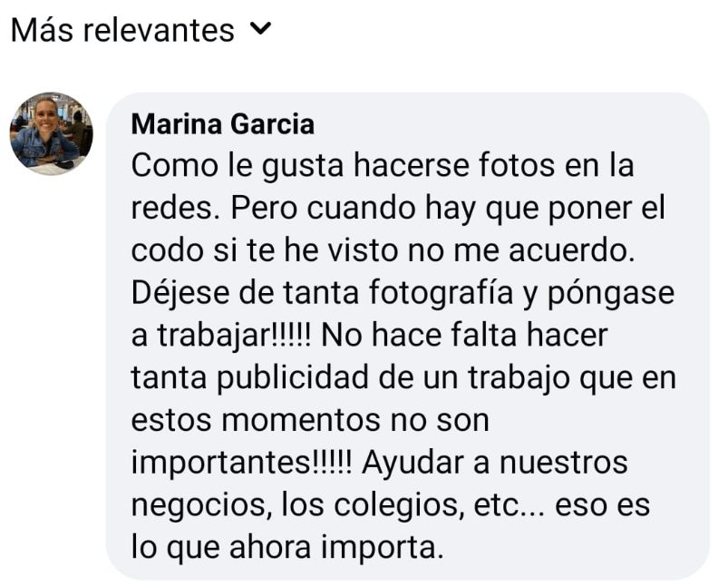This screenshot has height=586, width=728.
Task: Click the word Déjese in the comment
Action: click(x=180, y=293)
